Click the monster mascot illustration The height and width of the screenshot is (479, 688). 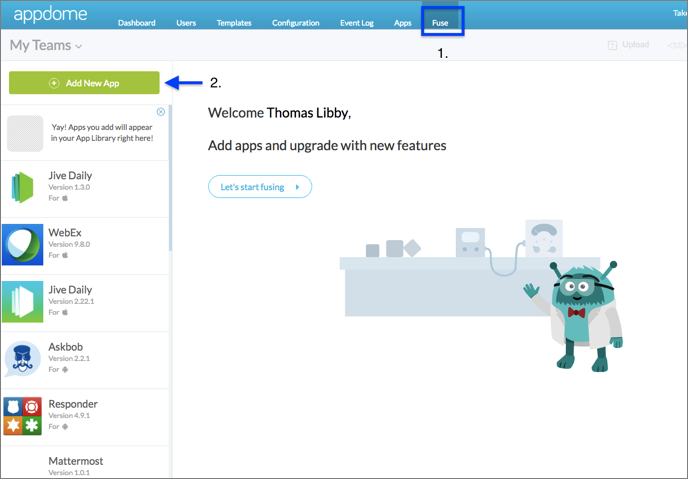[575, 316]
